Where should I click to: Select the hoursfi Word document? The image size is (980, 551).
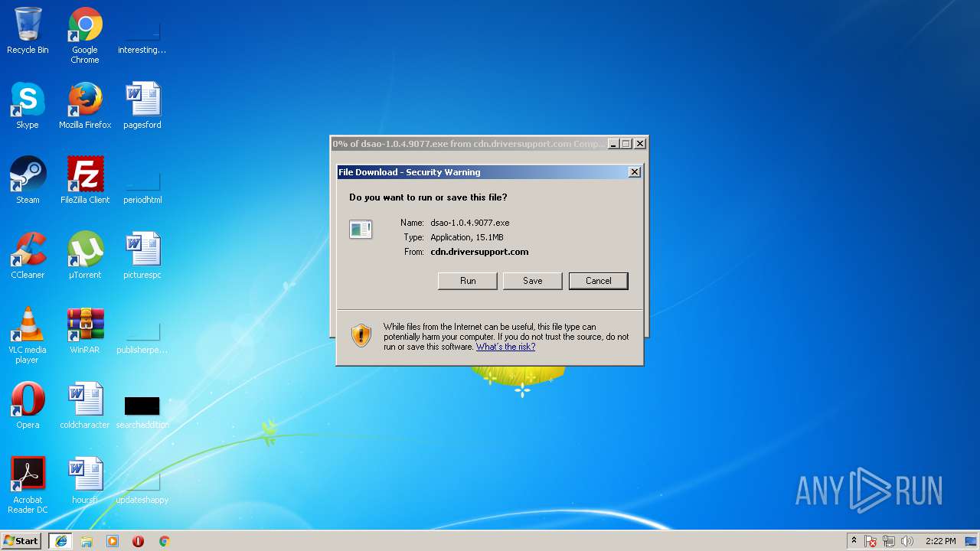pyautogui.click(x=85, y=481)
